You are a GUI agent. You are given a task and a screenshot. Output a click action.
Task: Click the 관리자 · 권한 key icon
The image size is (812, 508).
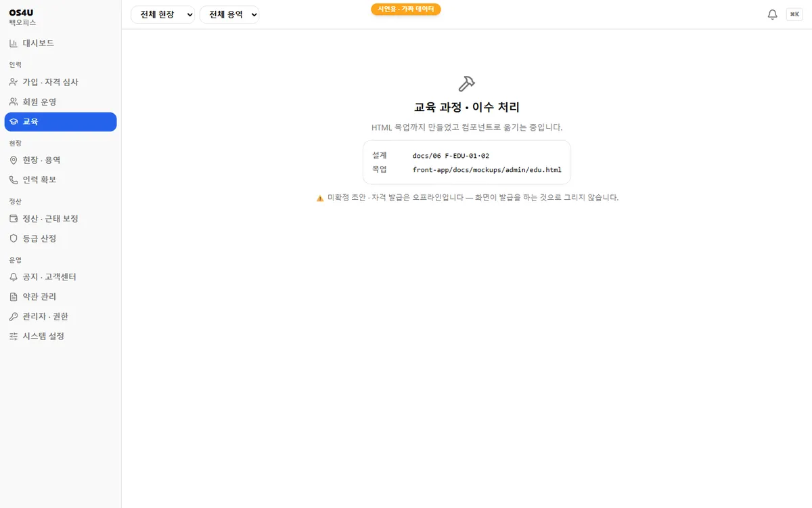(14, 316)
